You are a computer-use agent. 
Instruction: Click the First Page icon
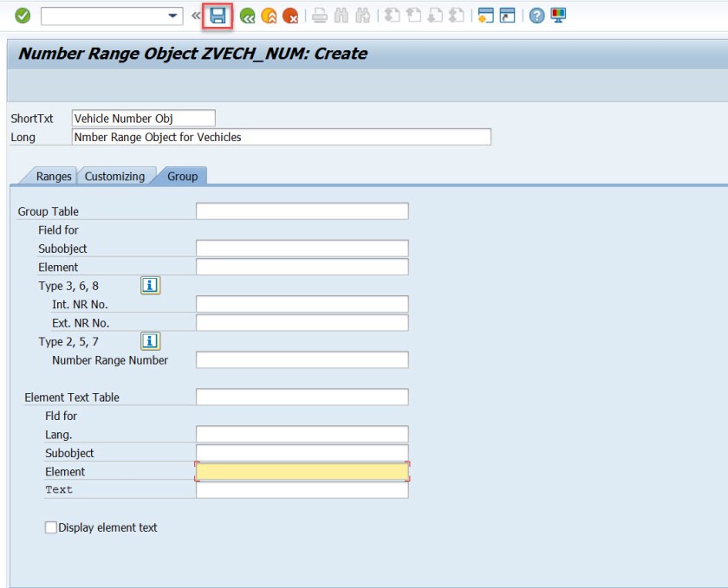(x=393, y=16)
